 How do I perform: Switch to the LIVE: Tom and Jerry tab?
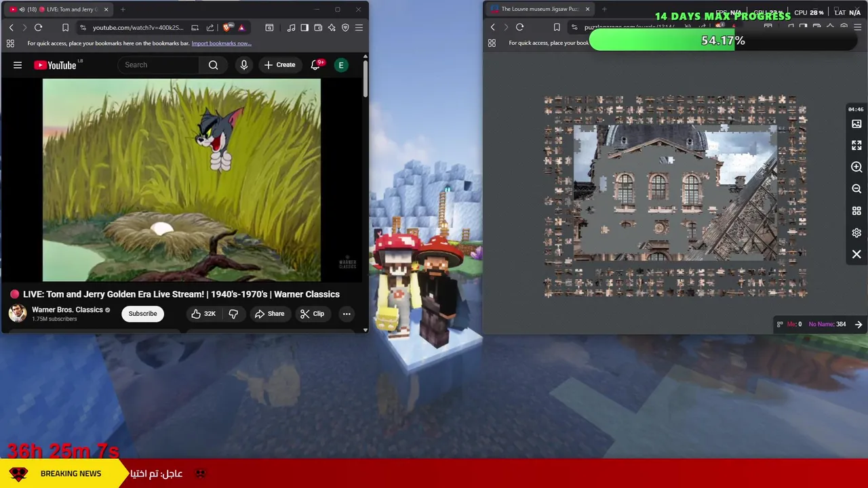click(60, 9)
